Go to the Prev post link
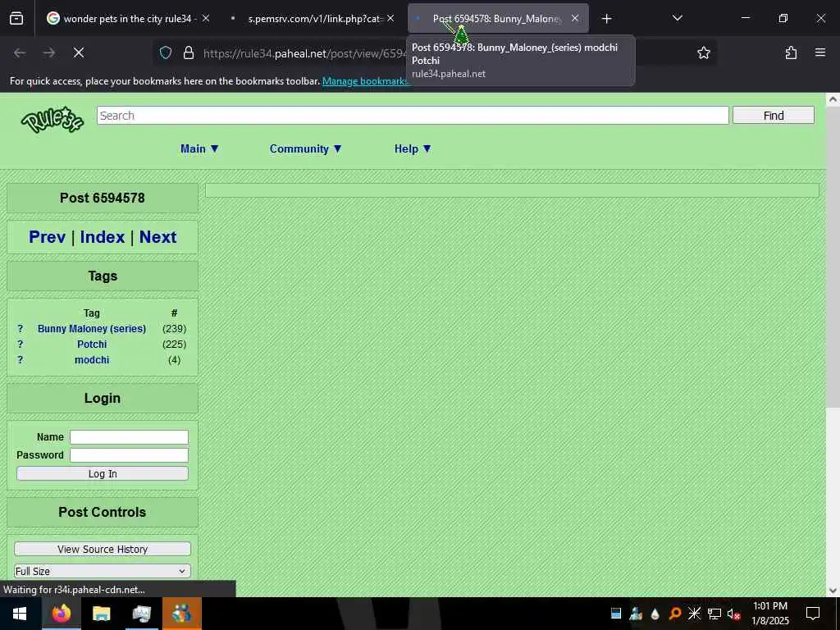 pyautogui.click(x=47, y=237)
